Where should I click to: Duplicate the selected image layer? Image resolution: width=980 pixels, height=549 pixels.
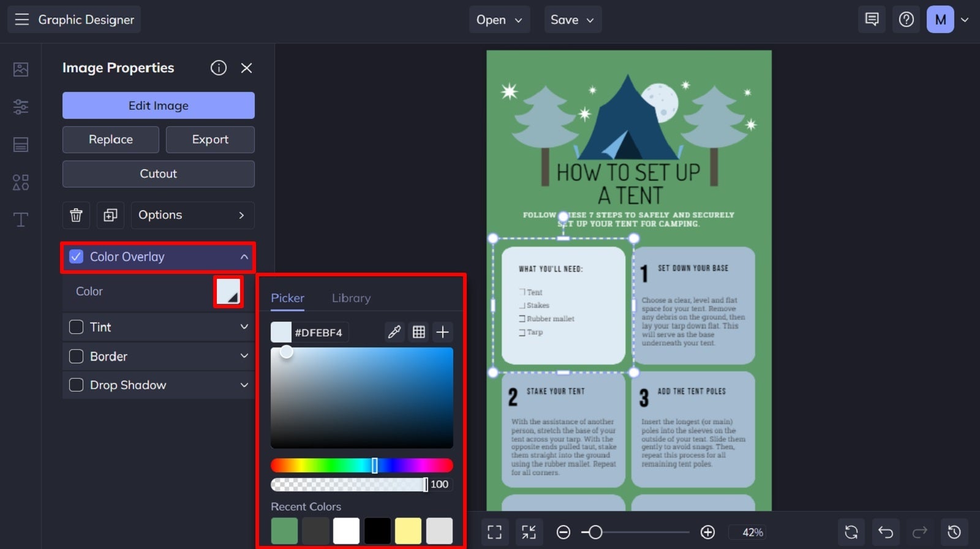click(x=110, y=215)
